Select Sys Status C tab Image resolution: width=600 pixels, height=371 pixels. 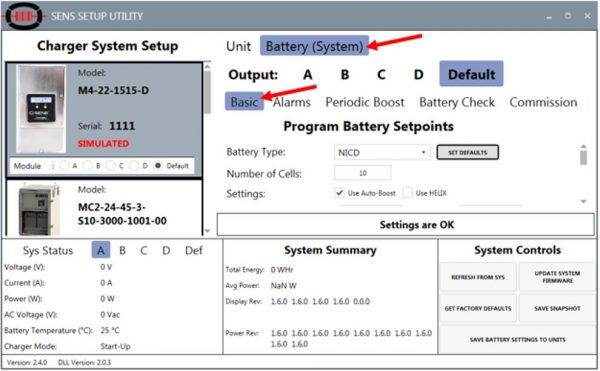[144, 251]
